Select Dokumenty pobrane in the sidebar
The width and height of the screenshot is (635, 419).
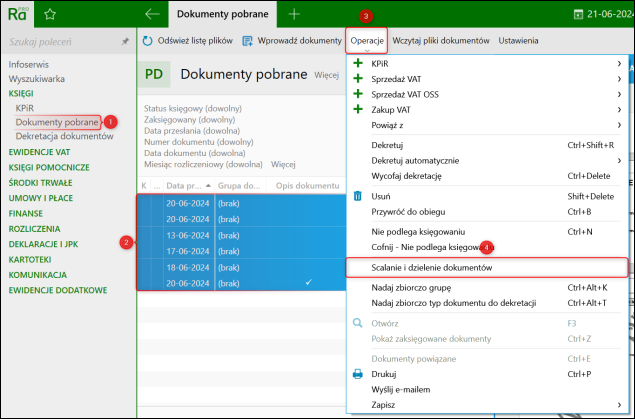[57, 122]
